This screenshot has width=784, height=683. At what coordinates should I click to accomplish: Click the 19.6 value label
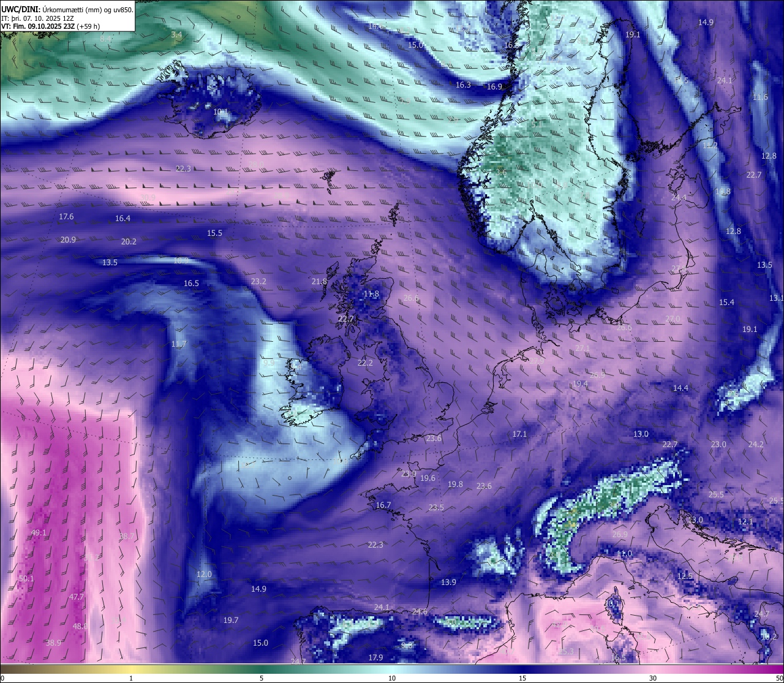click(428, 479)
